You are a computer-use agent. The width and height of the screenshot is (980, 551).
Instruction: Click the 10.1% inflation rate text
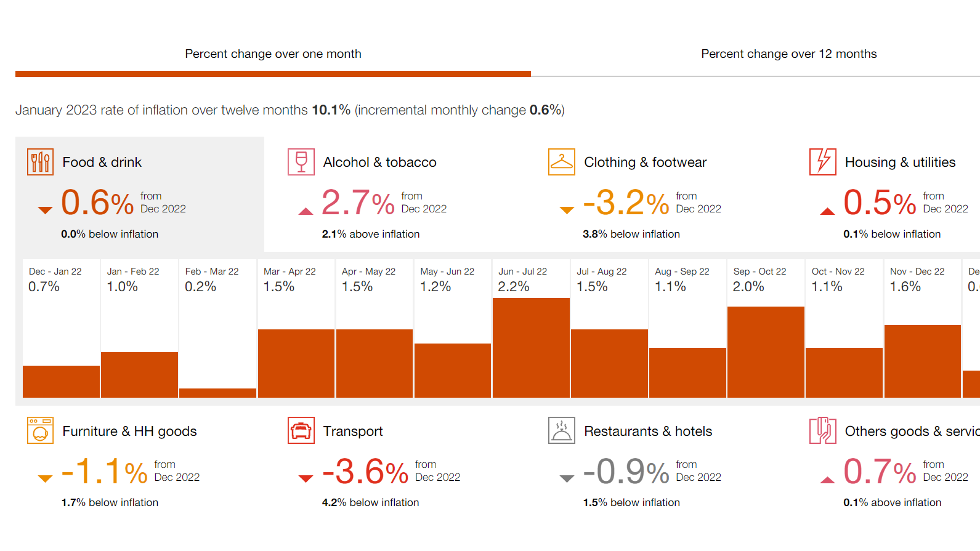pyautogui.click(x=330, y=110)
